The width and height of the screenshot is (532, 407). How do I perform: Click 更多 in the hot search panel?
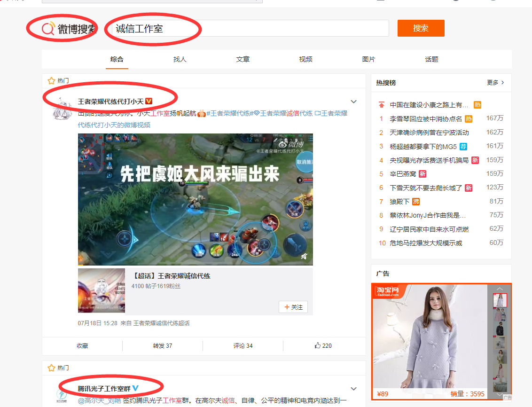pos(495,82)
